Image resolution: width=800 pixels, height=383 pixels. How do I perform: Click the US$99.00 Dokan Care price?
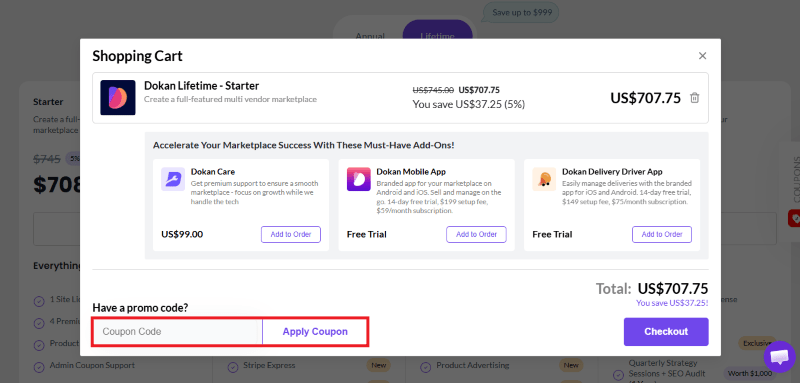[182, 235]
